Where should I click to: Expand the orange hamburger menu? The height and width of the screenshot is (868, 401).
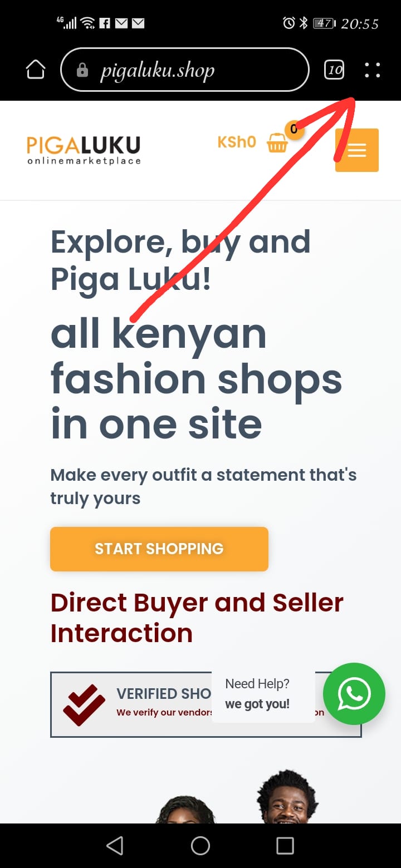click(357, 150)
